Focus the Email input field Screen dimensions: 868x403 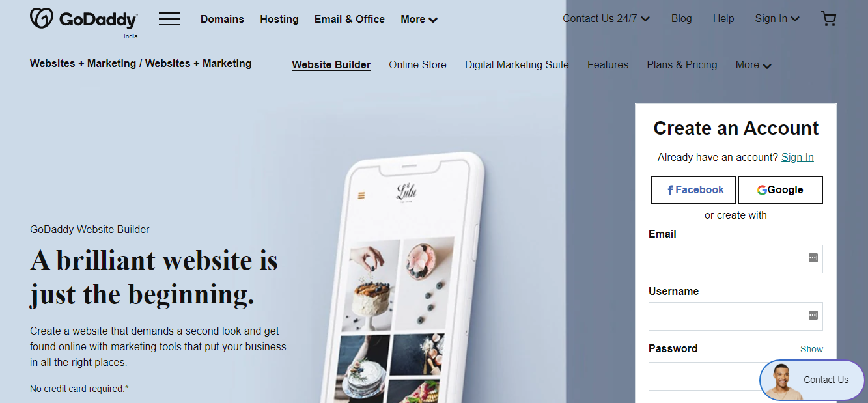(735, 259)
